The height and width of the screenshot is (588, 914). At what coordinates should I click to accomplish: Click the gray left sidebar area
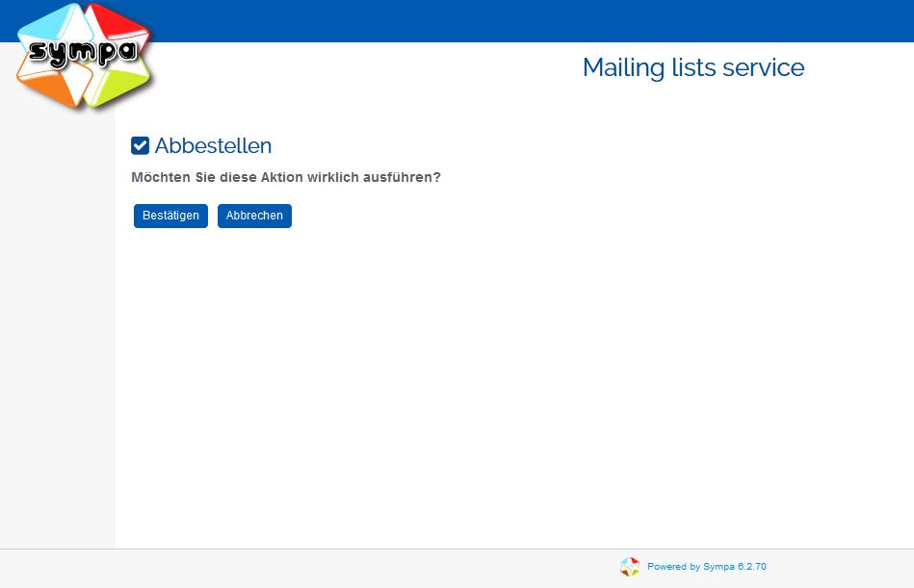point(57,337)
